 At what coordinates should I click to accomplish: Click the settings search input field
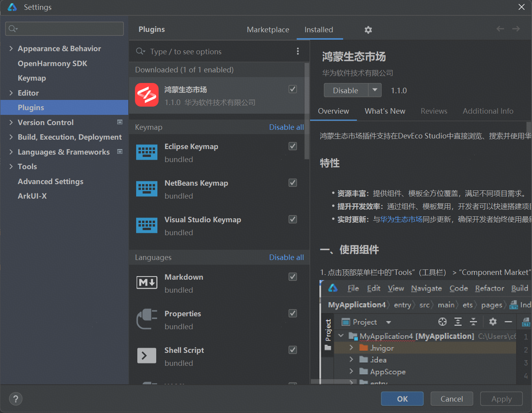[x=65, y=28]
